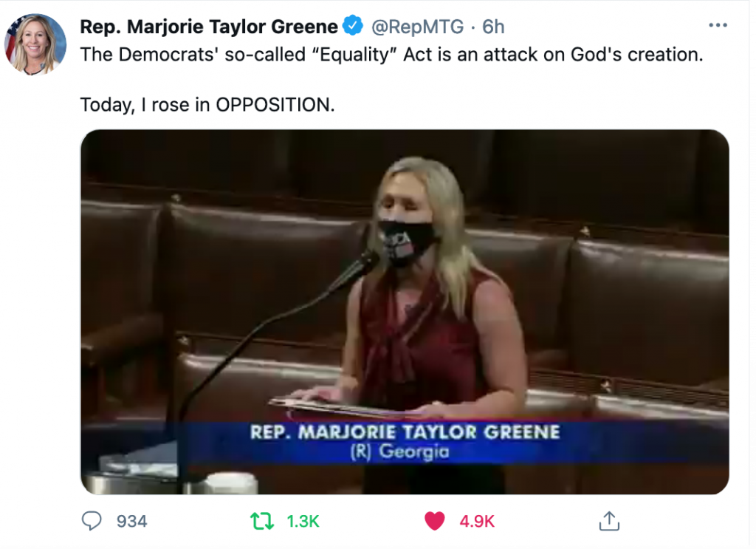Select the "Equality" Act tweet text line
The height and width of the screenshot is (549, 756).
(391, 55)
